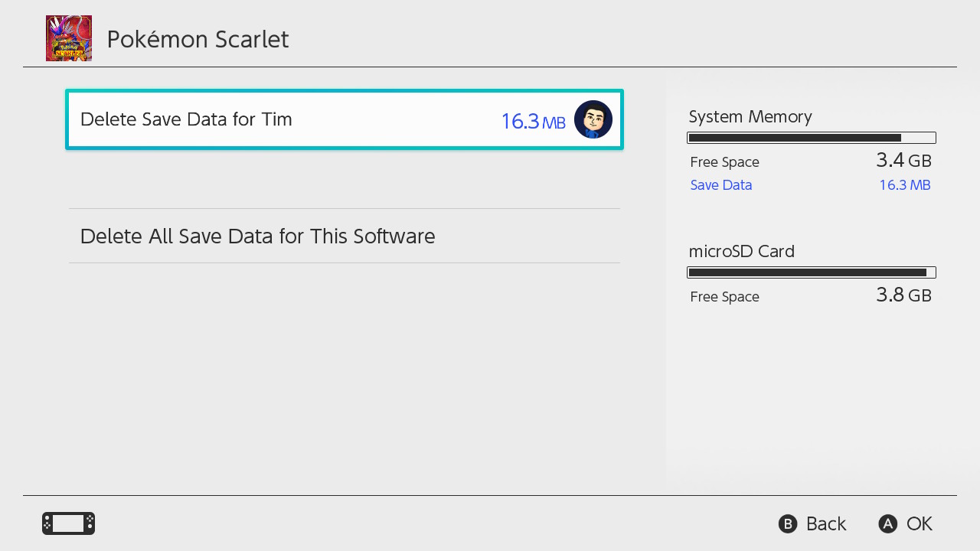Click the microSD Card heading
980x551 pixels.
coord(742,251)
